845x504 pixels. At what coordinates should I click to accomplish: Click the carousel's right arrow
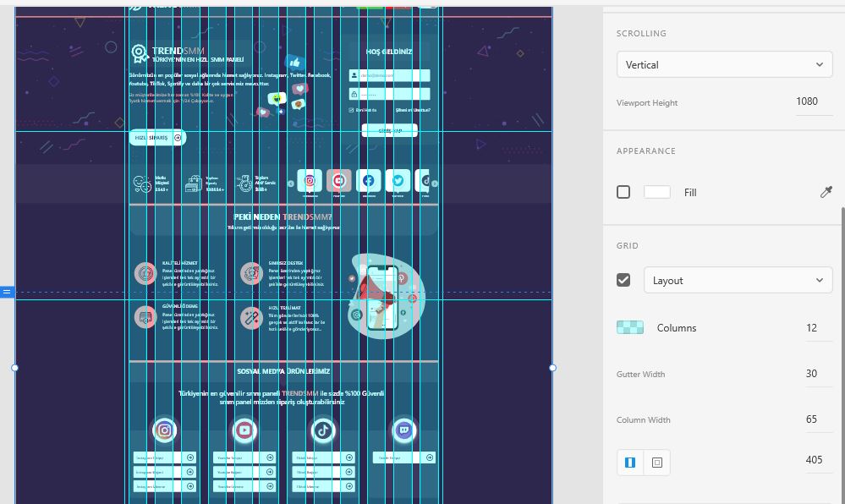click(435, 184)
